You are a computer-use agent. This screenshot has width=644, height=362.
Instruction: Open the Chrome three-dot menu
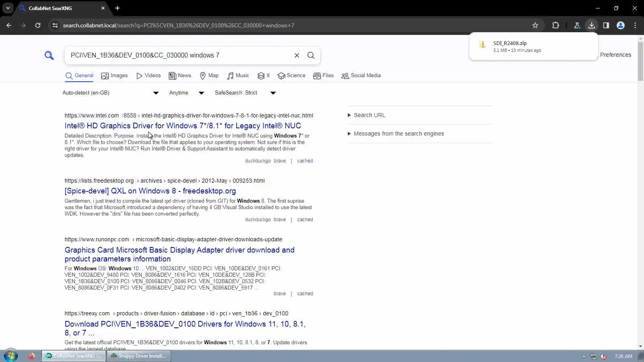click(x=635, y=25)
